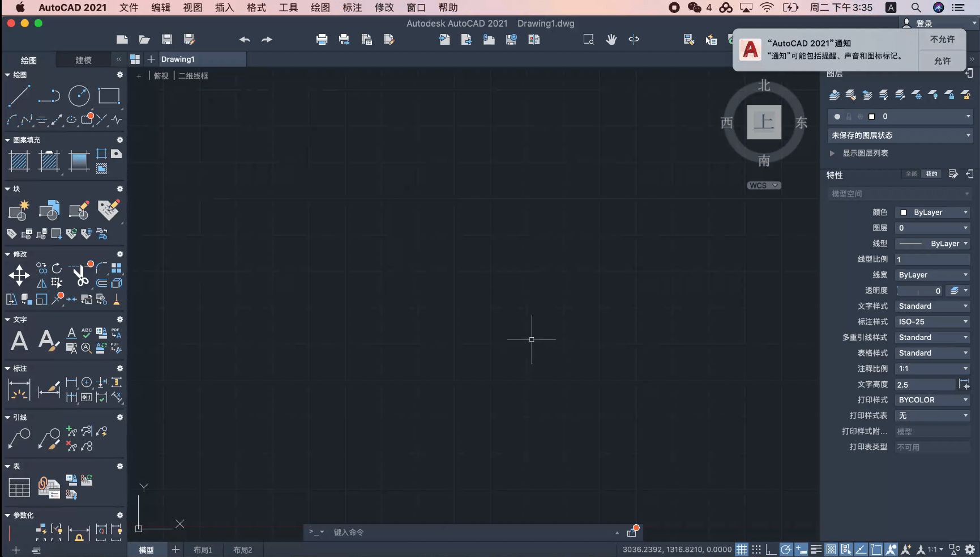Toggle lineweight display in status bar
Viewport: 980px width, 557px height.
[816, 549]
